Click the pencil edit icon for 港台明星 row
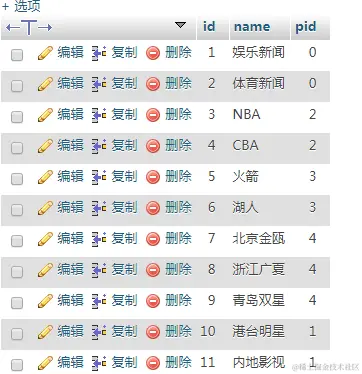This screenshot has height=374, width=362. (x=45, y=332)
